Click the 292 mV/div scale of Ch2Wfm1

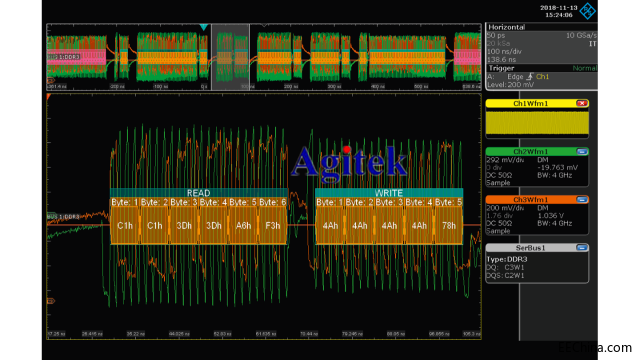505,160
